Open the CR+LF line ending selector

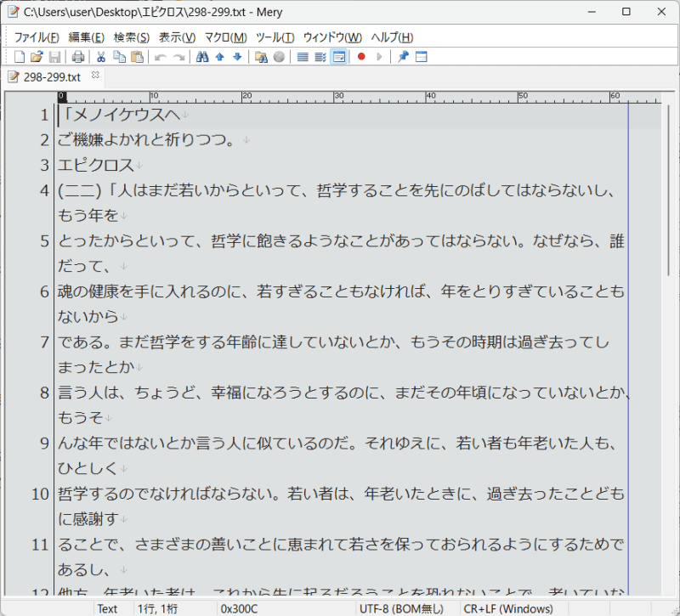click(507, 608)
